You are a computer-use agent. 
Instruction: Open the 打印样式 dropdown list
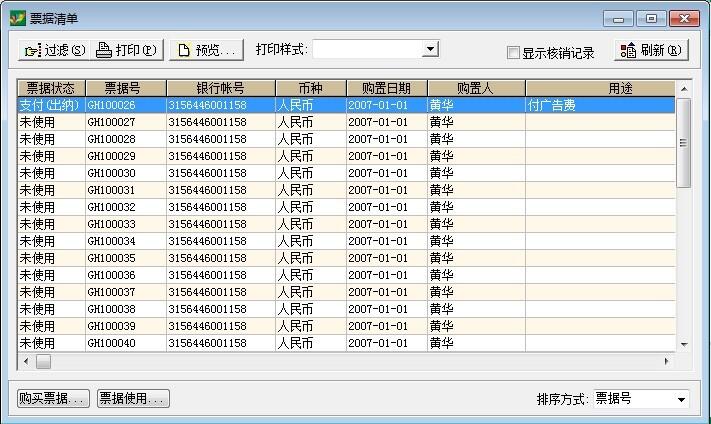click(x=430, y=49)
